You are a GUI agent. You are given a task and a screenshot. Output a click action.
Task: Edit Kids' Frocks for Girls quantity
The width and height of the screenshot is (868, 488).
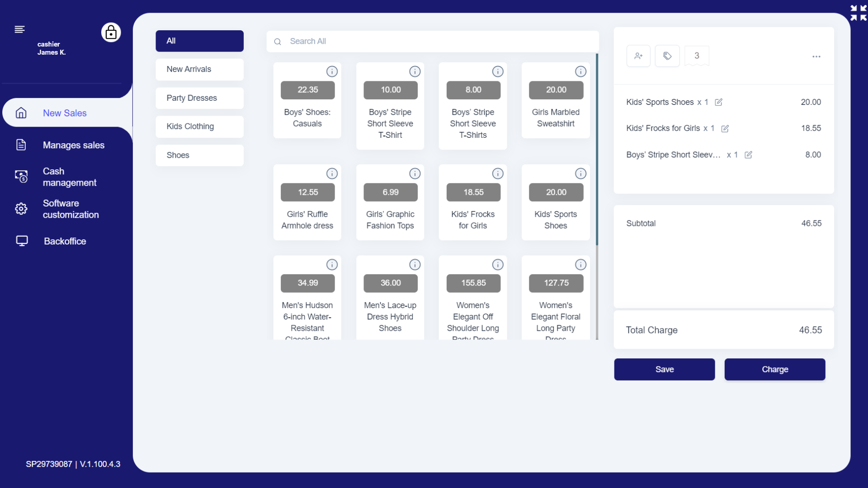(725, 129)
